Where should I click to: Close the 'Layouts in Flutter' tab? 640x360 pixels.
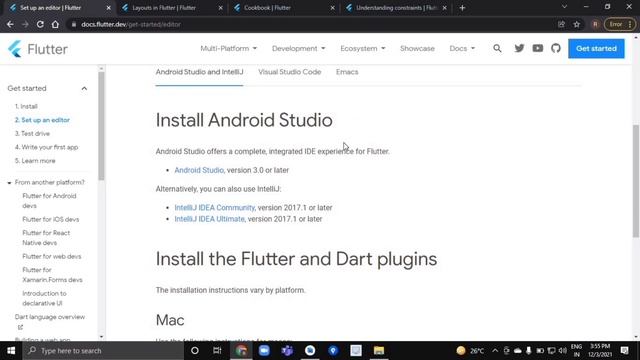coord(220,8)
